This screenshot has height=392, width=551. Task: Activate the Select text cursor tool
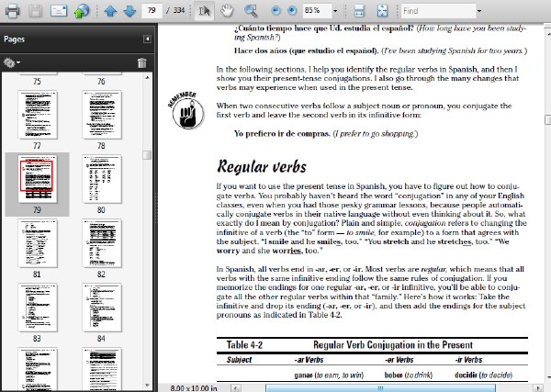pos(205,11)
